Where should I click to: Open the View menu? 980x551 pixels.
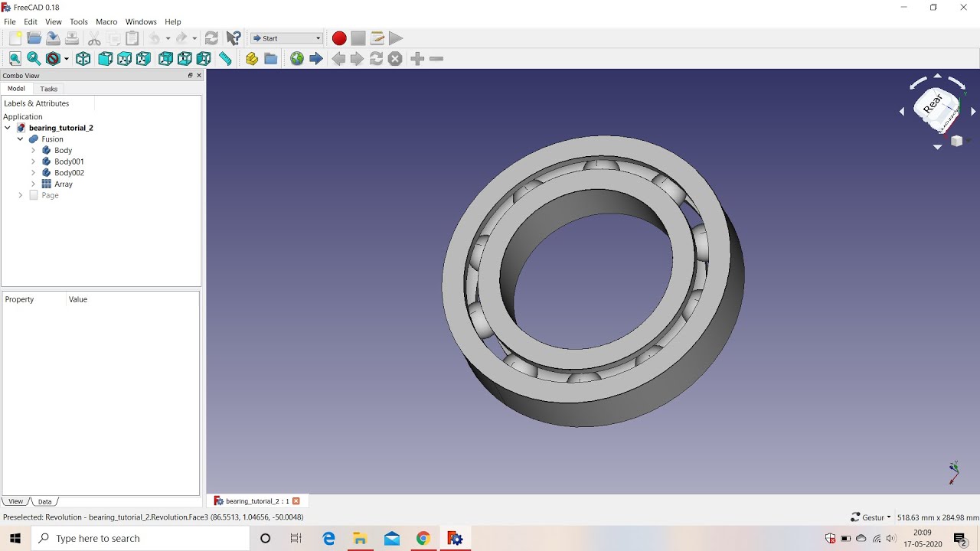54,21
